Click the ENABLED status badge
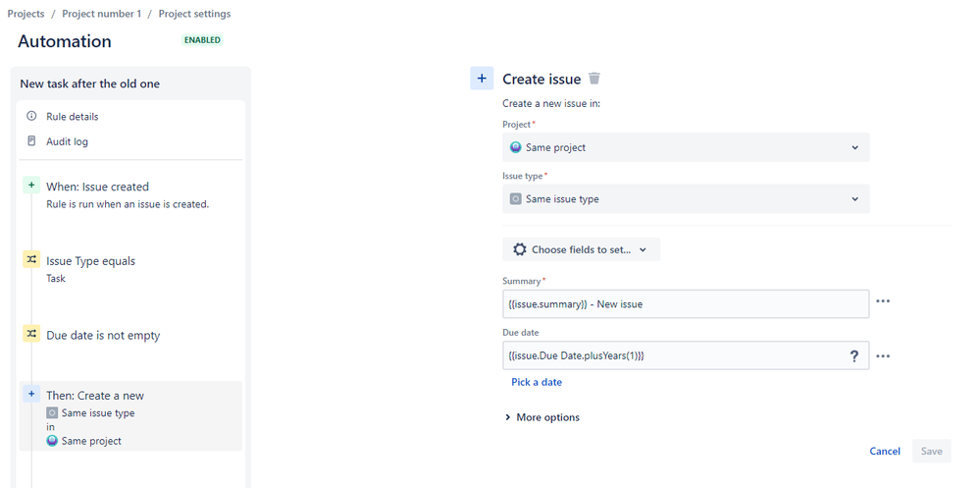 [x=202, y=40]
